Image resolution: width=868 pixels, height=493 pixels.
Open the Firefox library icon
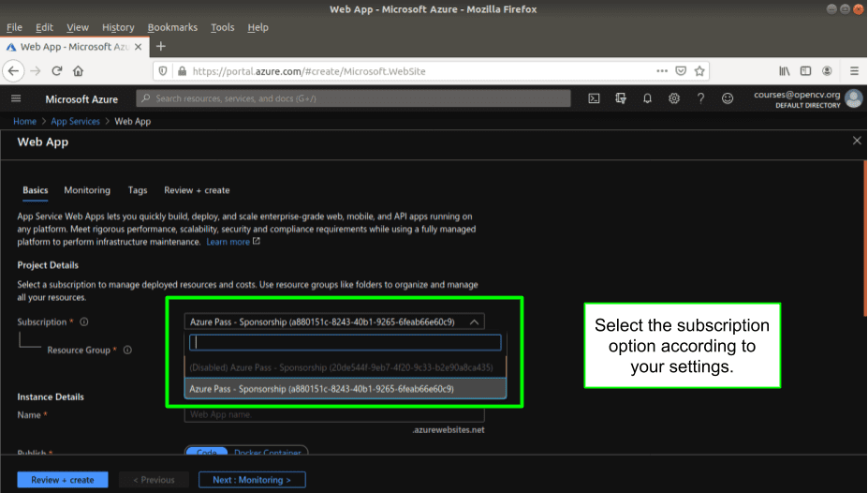tap(785, 71)
